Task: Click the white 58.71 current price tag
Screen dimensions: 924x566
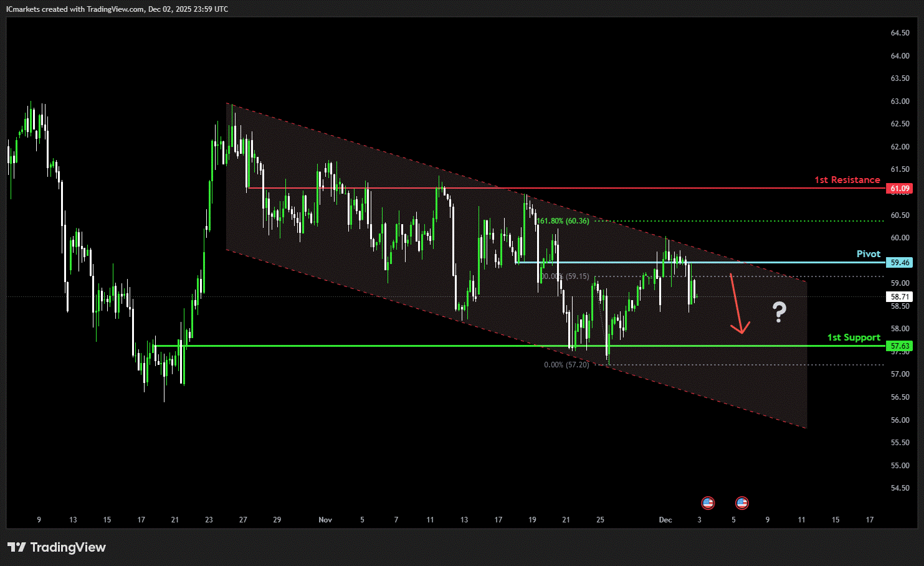Action: pyautogui.click(x=899, y=297)
